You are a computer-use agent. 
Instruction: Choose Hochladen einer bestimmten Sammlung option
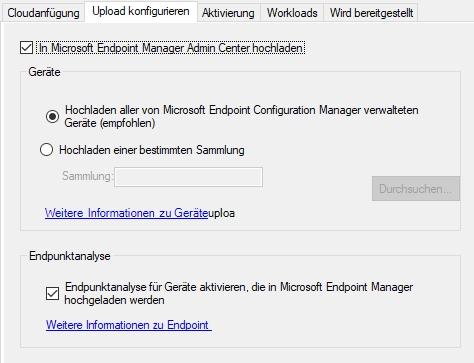click(46, 150)
